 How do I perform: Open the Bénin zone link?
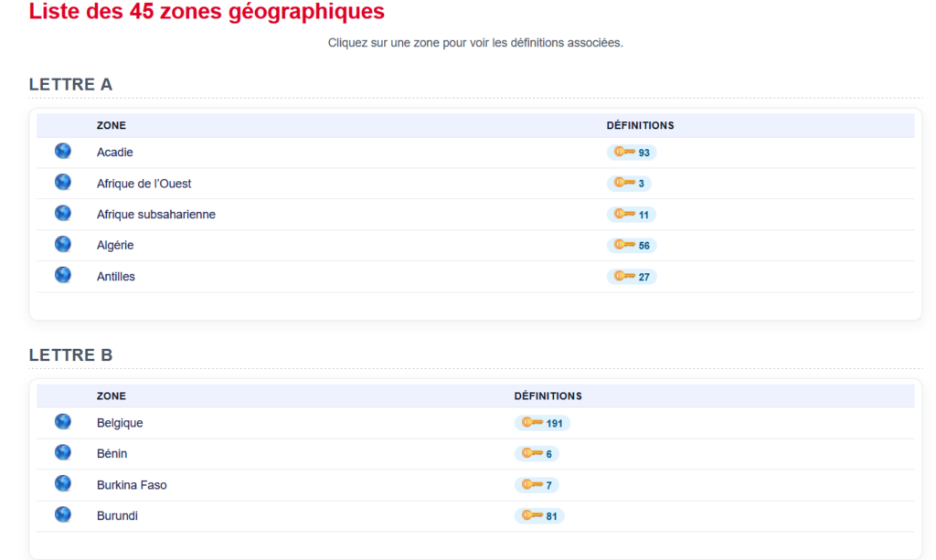(x=112, y=453)
